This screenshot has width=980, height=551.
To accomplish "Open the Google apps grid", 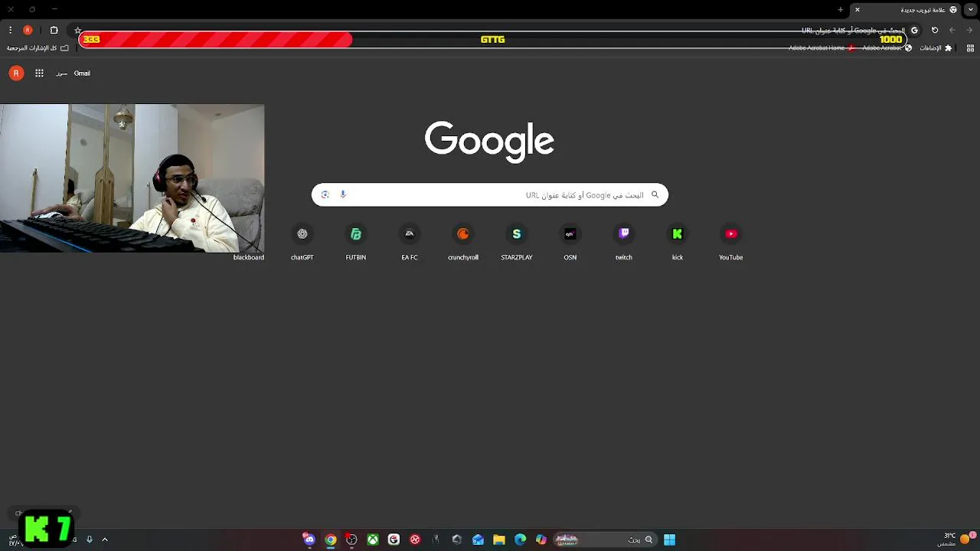I will [39, 73].
